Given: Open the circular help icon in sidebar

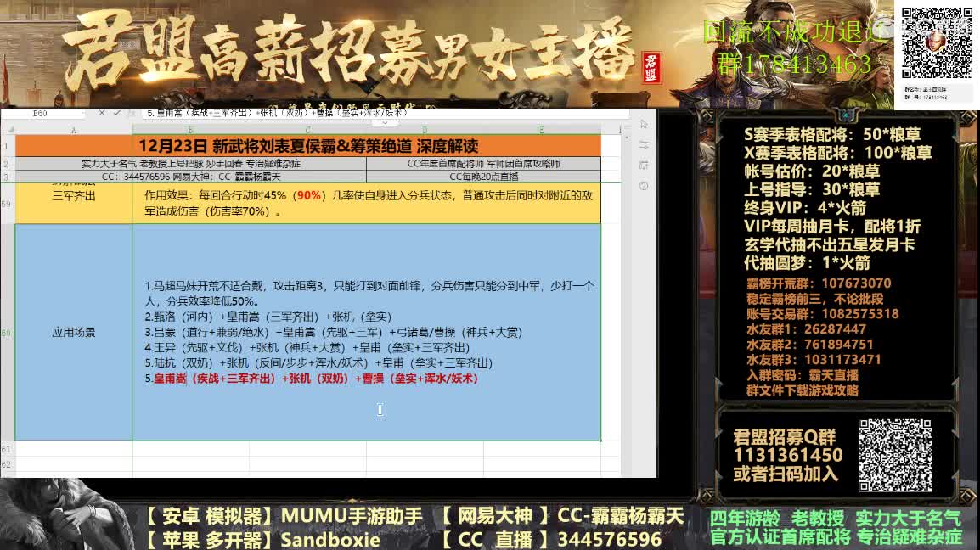Looking at the screenshot, I should tap(644, 186).
